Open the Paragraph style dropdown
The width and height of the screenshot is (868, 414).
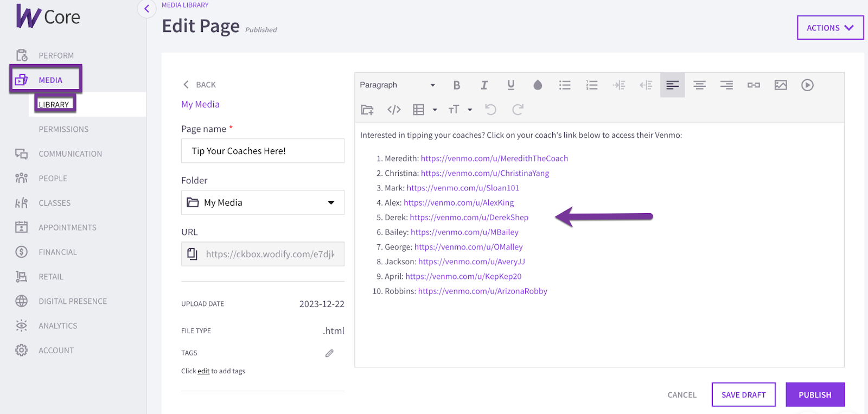(x=398, y=85)
